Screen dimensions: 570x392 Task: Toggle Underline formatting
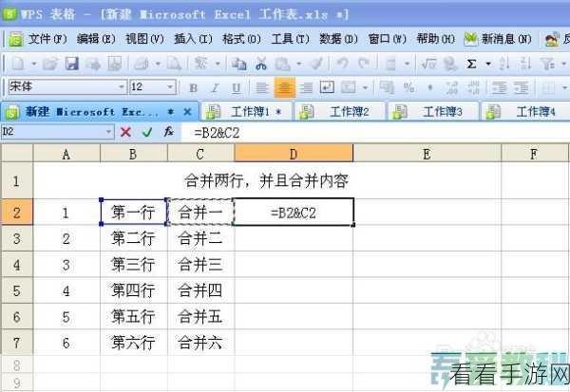pos(237,88)
